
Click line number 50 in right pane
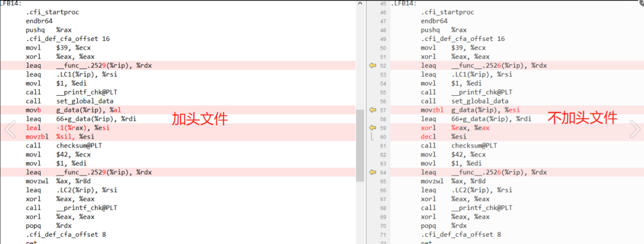pyautogui.click(x=383, y=48)
